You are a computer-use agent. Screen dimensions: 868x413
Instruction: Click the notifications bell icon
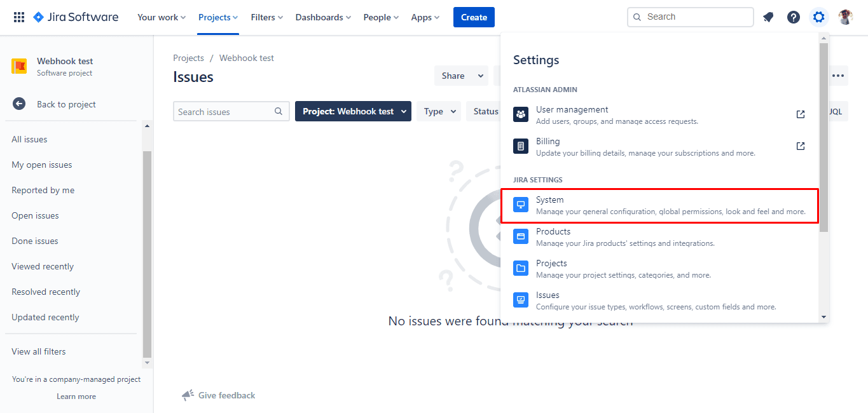click(768, 17)
